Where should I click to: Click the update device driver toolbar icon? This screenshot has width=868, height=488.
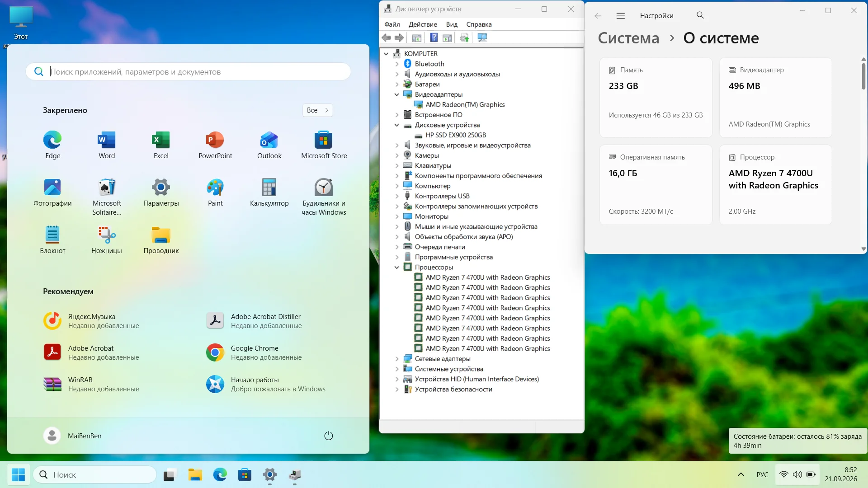(465, 38)
